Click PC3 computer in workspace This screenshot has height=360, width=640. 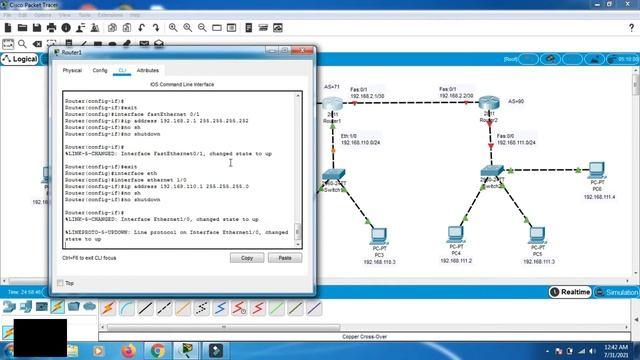click(379, 236)
